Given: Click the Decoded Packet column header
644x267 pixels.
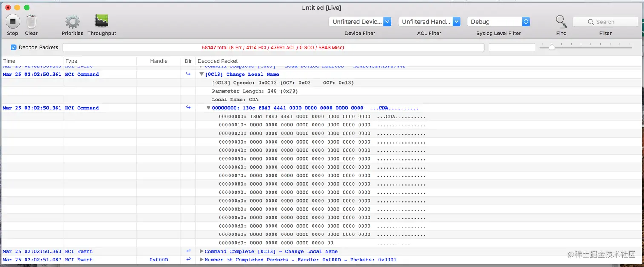Looking at the screenshot, I should click(419, 61).
